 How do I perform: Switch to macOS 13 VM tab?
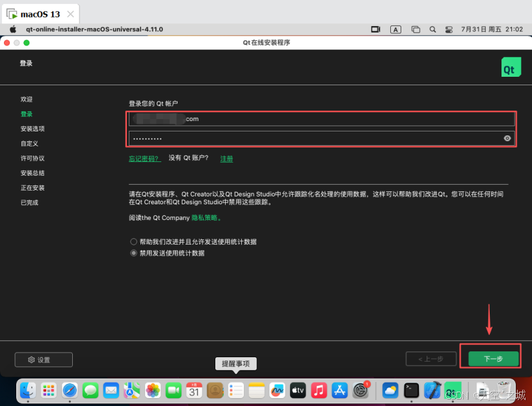(x=40, y=14)
